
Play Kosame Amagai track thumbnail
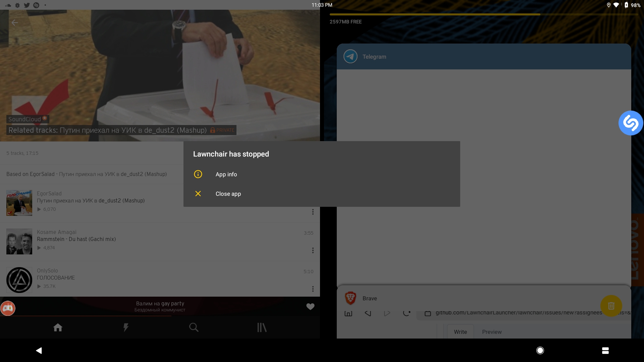tap(19, 241)
